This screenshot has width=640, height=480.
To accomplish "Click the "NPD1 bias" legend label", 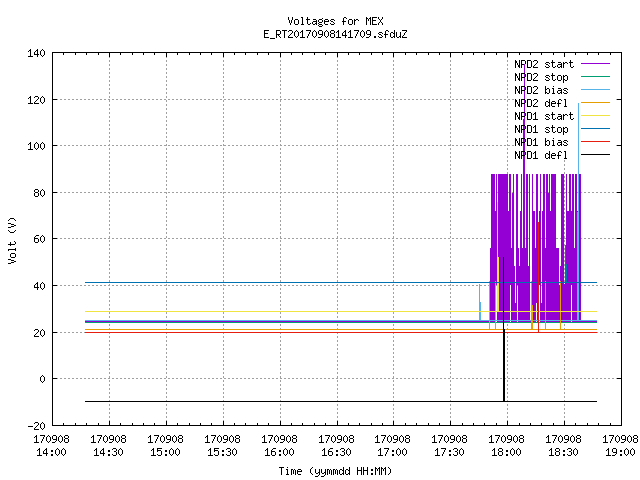I will [541, 142].
